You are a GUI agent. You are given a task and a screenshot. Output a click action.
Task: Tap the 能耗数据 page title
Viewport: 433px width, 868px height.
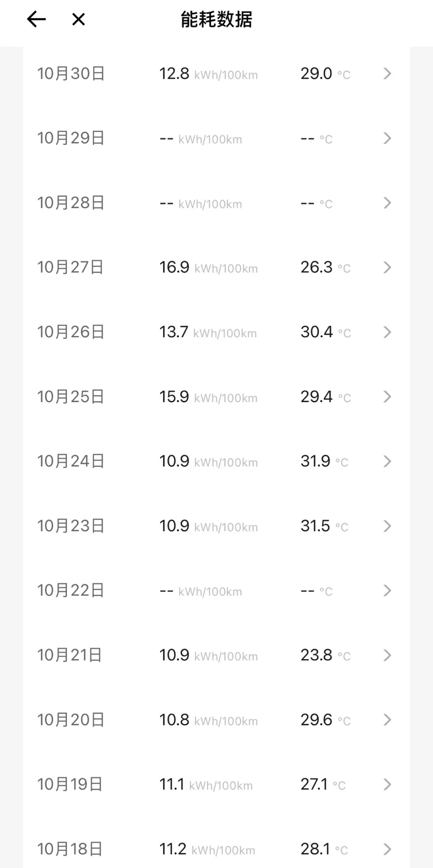coord(216,19)
